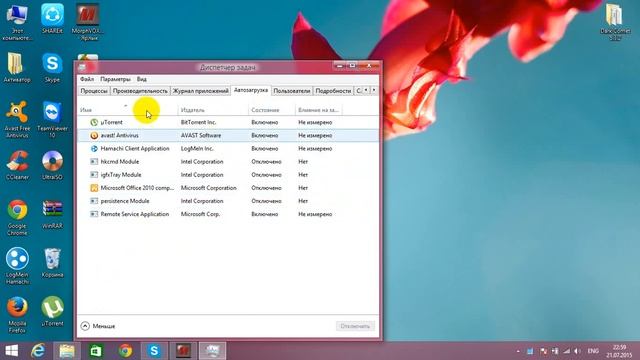Click the Hamachi Client Application row icon
Image resolution: width=640 pixels, height=360 pixels.
[x=94, y=149]
